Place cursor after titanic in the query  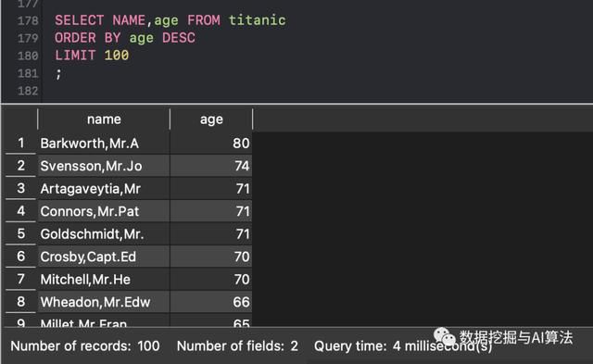coord(287,20)
